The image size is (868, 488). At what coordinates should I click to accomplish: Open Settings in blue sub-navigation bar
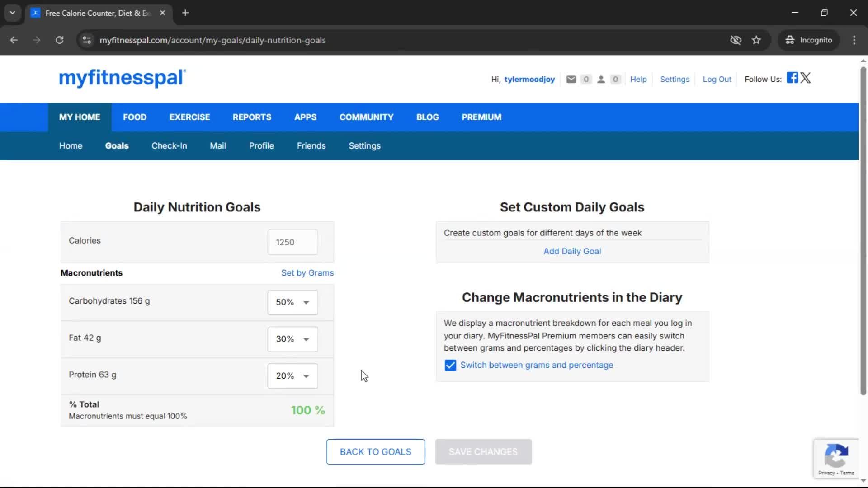pos(364,146)
